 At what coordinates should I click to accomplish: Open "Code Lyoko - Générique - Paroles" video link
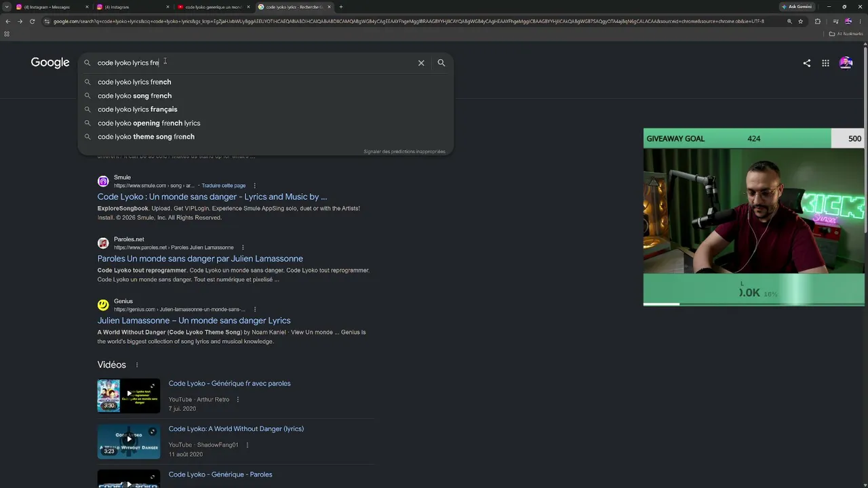pyautogui.click(x=220, y=474)
